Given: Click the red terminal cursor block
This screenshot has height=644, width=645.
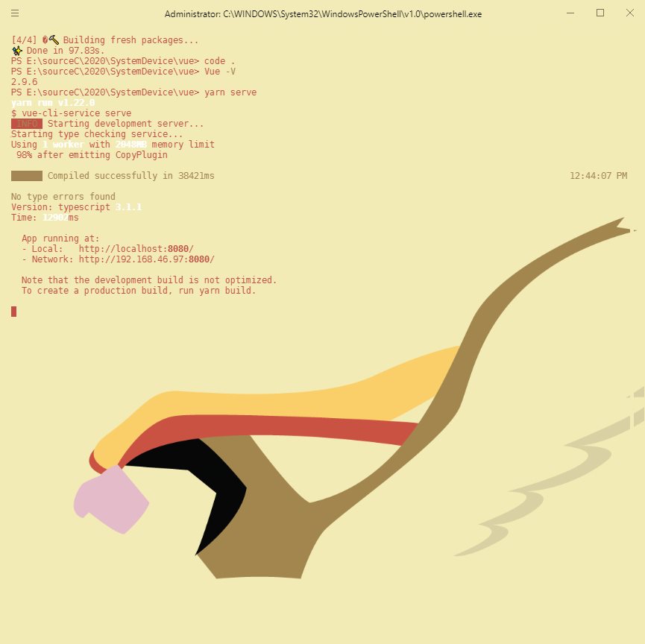Looking at the screenshot, I should 14,312.
